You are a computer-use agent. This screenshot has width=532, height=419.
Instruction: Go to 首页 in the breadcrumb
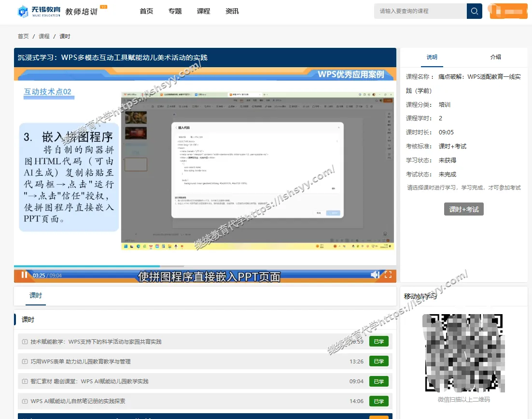23,36
